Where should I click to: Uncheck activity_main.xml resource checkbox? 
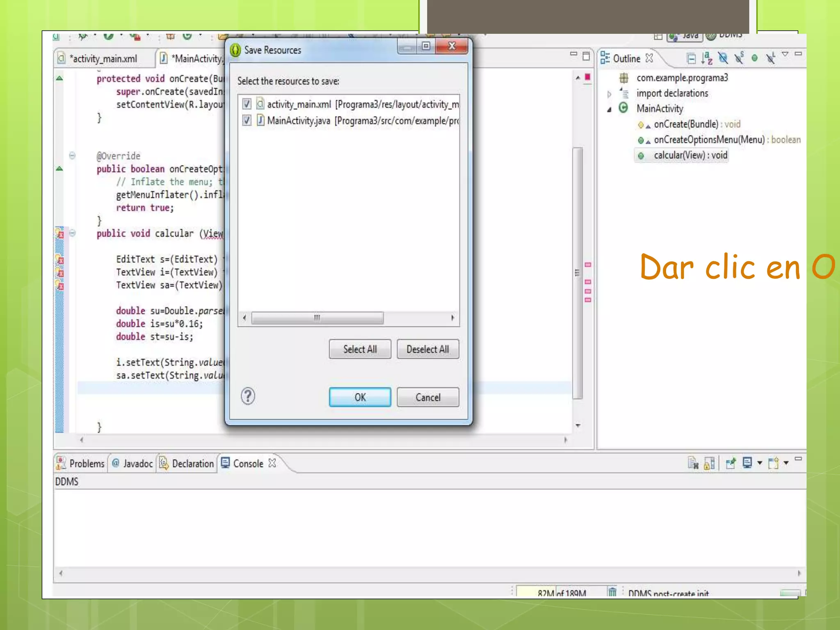click(x=247, y=104)
